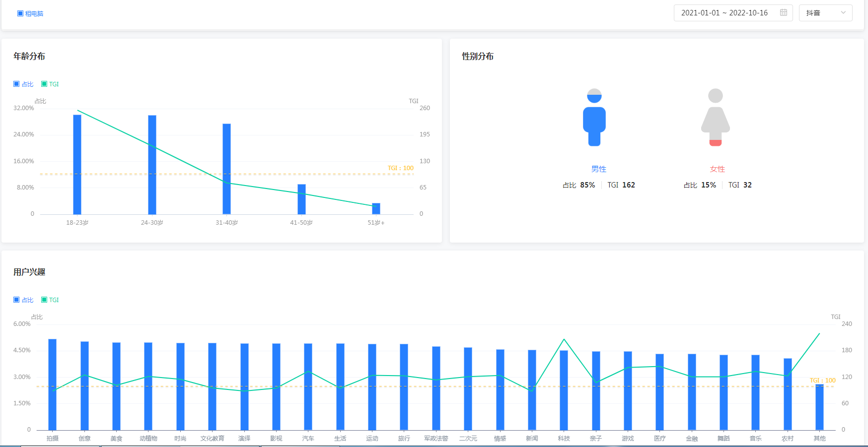Toggle the 租电脑 keyword legend
This screenshot has height=447, width=868.
[x=30, y=13]
